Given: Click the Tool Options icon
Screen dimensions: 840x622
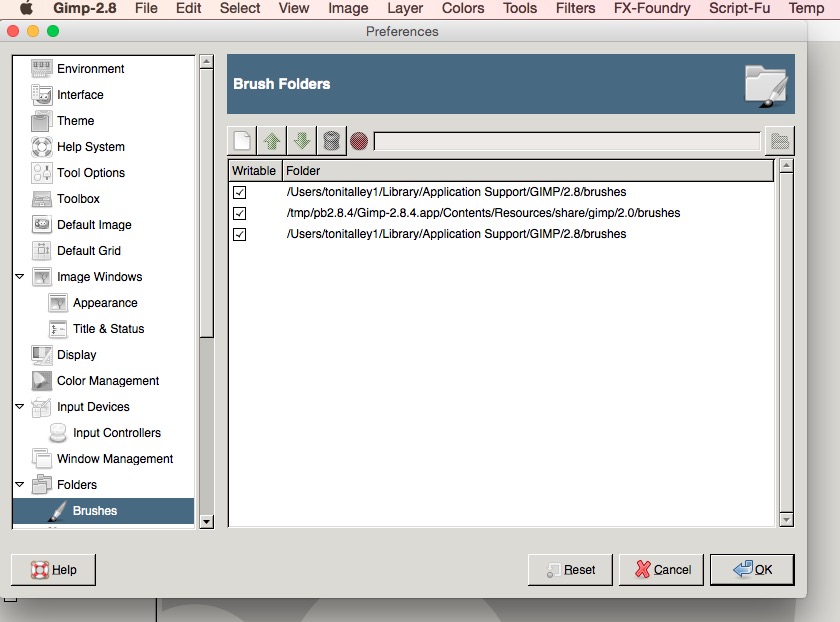Looking at the screenshot, I should tap(42, 173).
